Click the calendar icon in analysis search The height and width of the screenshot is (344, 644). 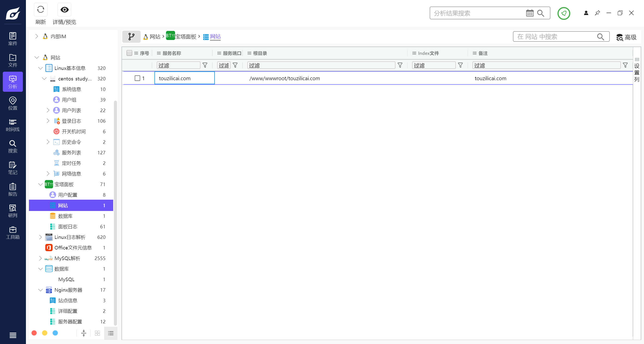(x=530, y=13)
